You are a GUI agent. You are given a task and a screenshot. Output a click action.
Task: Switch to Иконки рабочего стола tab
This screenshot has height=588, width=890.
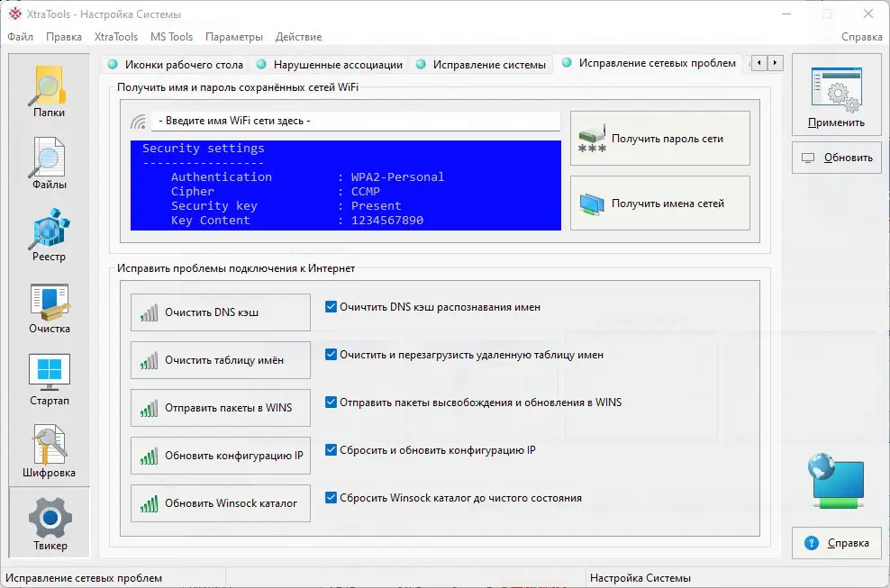pos(176,65)
